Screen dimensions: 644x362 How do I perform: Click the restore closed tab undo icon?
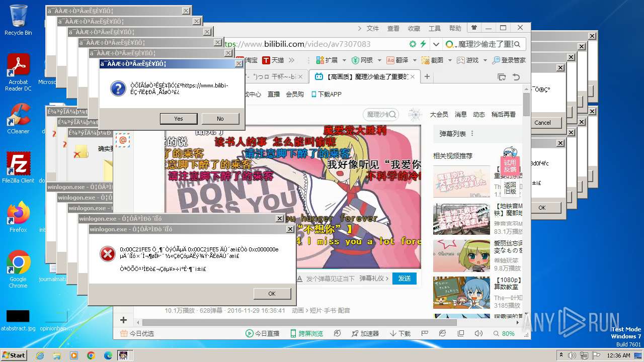[x=516, y=77]
